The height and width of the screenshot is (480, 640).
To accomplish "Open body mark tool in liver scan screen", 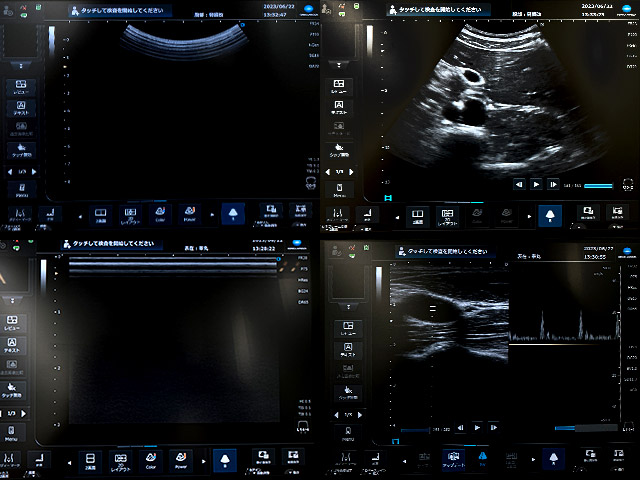I will 338,214.
